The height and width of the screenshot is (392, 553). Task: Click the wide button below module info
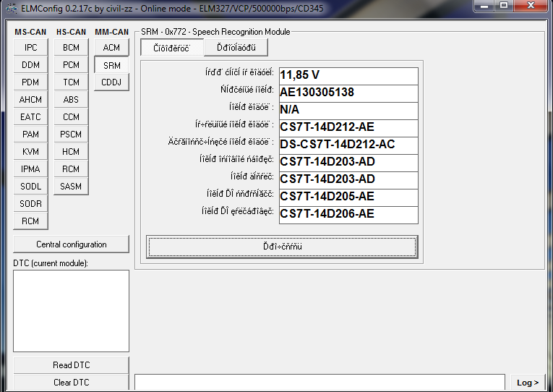click(282, 247)
